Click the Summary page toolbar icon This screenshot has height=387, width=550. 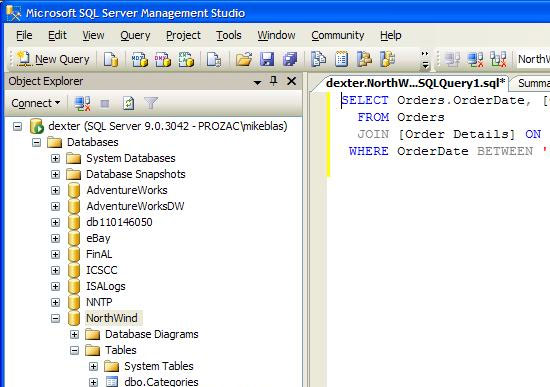(342, 59)
